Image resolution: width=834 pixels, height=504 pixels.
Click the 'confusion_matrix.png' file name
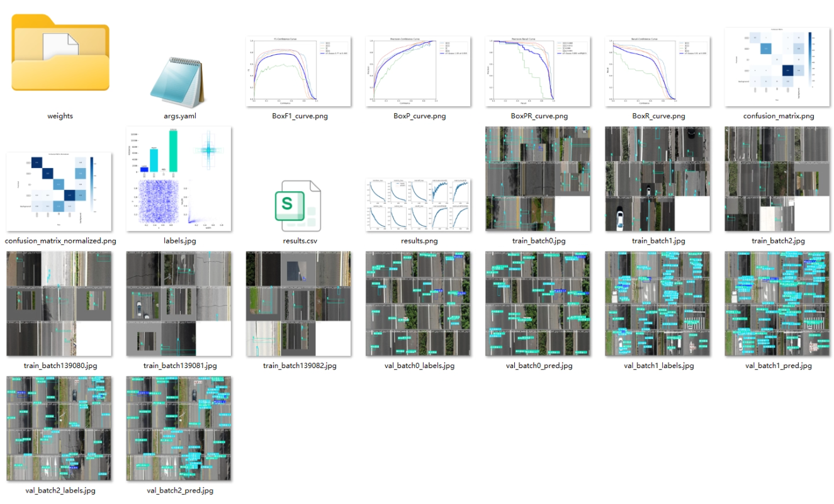coord(778,116)
